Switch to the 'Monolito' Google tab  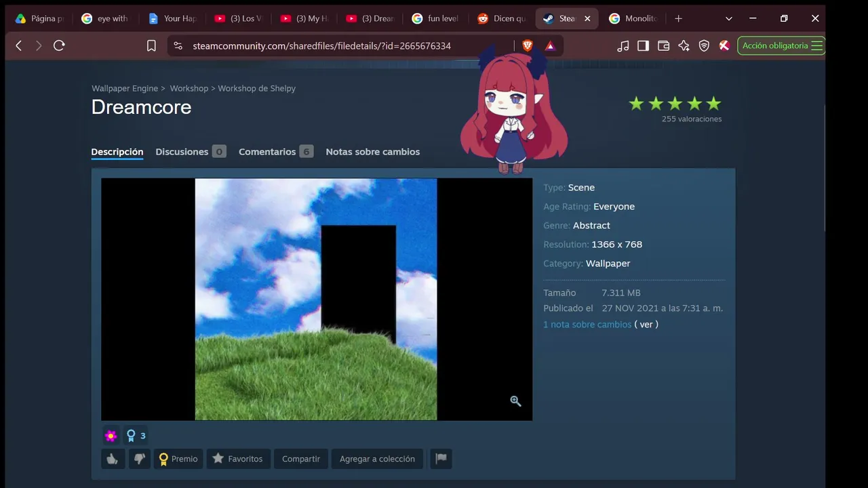[634, 18]
